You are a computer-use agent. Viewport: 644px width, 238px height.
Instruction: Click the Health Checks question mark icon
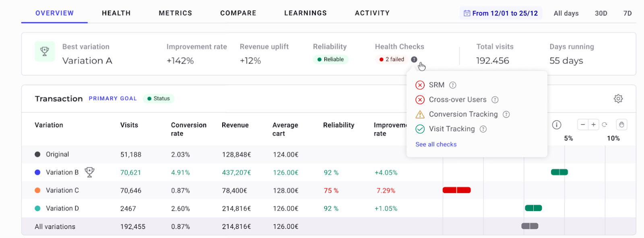(414, 59)
